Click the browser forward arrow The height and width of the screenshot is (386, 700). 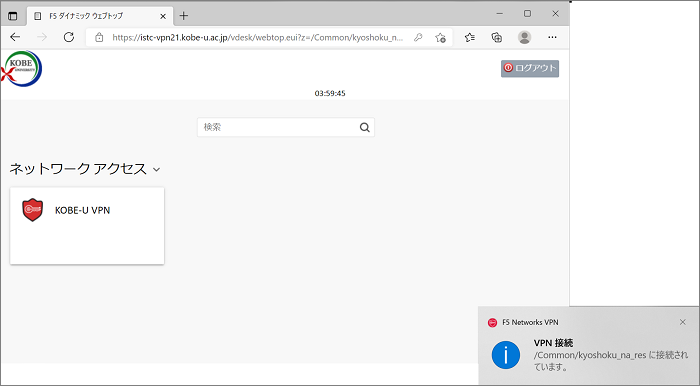(x=42, y=37)
